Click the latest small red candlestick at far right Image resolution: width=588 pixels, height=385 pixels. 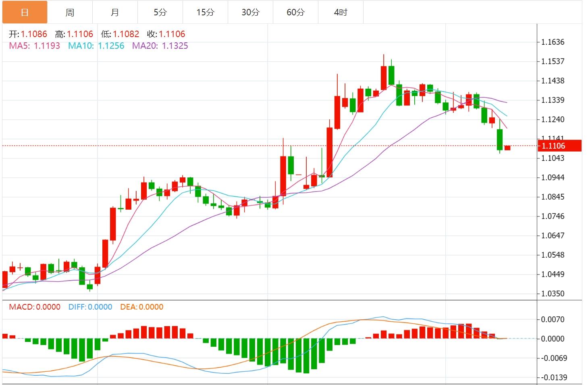pyautogui.click(x=507, y=148)
